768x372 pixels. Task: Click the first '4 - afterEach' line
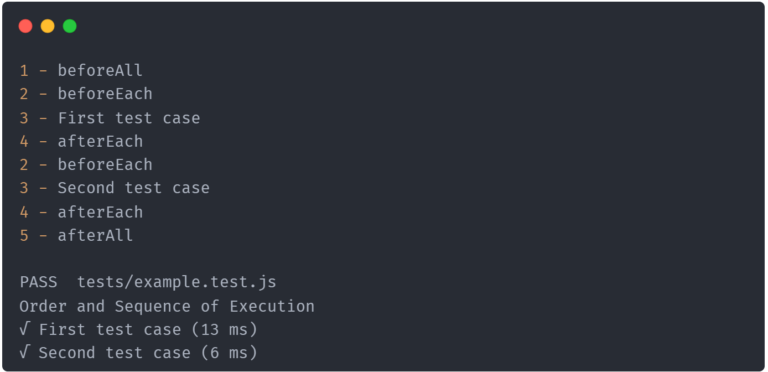tap(81, 141)
